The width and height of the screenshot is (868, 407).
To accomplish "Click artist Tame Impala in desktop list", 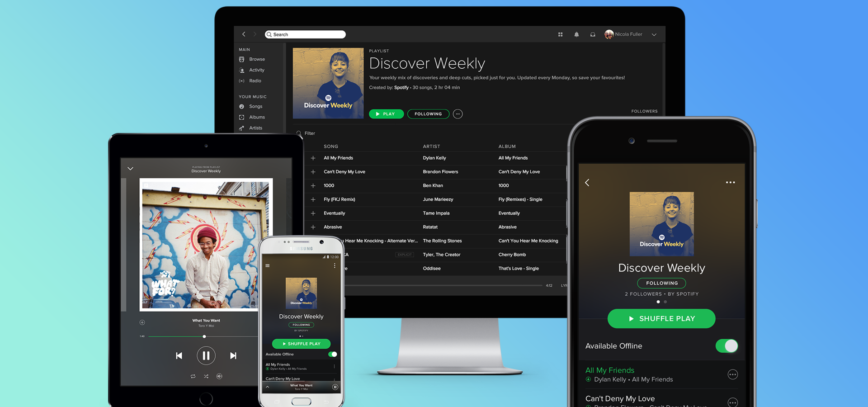I will pos(436,213).
